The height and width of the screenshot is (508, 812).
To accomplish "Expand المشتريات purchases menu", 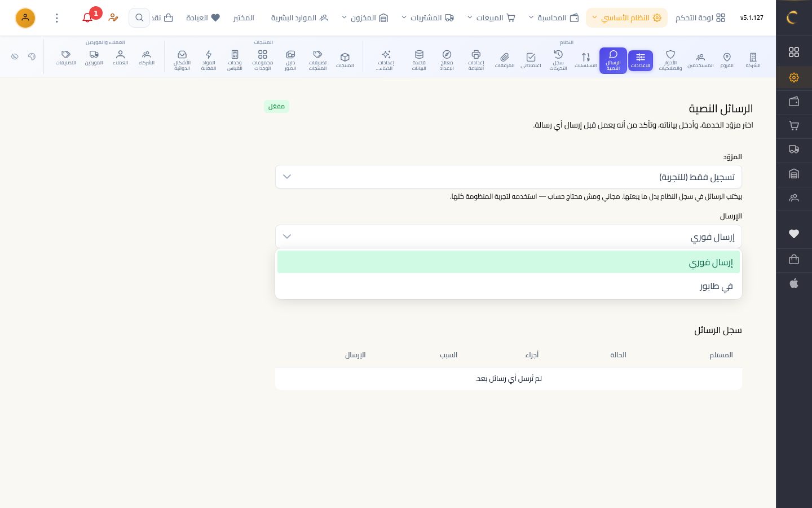I will 427,18.
